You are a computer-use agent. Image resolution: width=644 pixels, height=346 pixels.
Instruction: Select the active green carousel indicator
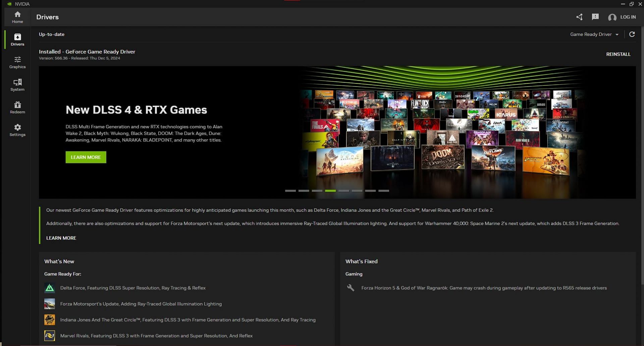click(x=330, y=191)
